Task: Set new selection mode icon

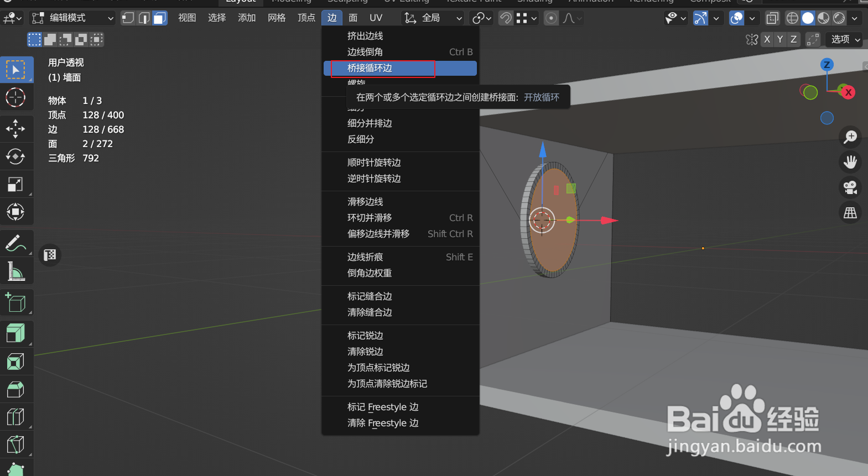Action: click(x=34, y=39)
